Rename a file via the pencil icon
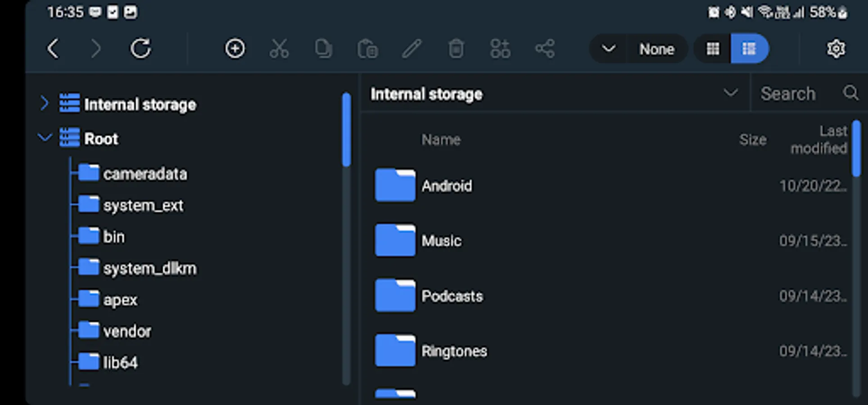The image size is (868, 405). pos(411,49)
